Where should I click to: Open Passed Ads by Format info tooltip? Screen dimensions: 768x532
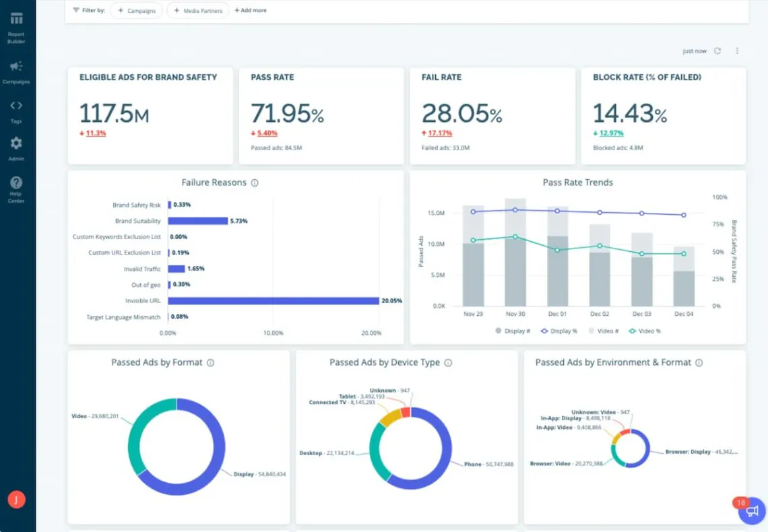click(212, 362)
